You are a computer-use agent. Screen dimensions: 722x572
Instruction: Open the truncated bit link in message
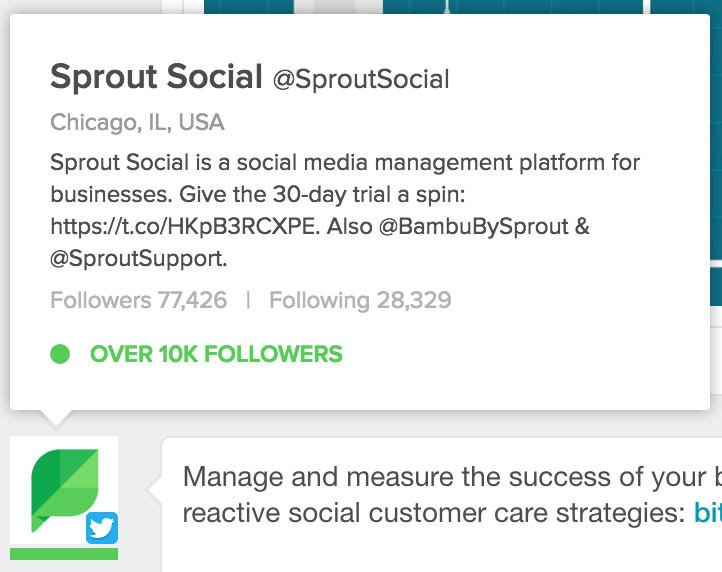(x=708, y=513)
